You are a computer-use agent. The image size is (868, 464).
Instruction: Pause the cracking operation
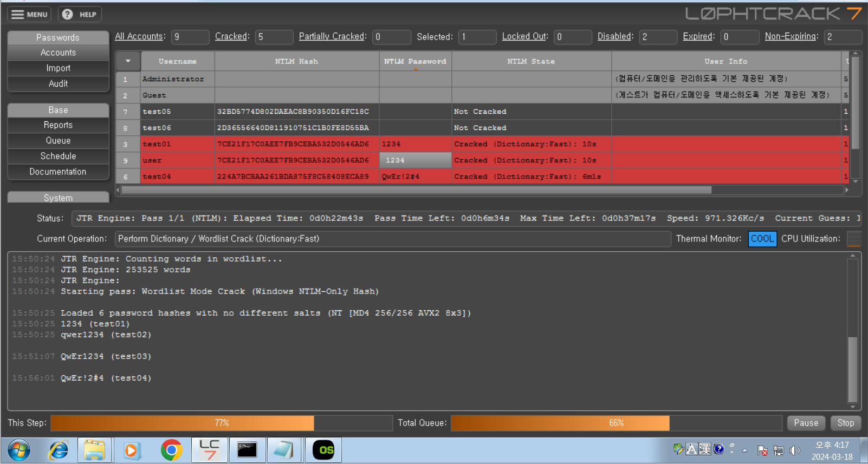[806, 423]
